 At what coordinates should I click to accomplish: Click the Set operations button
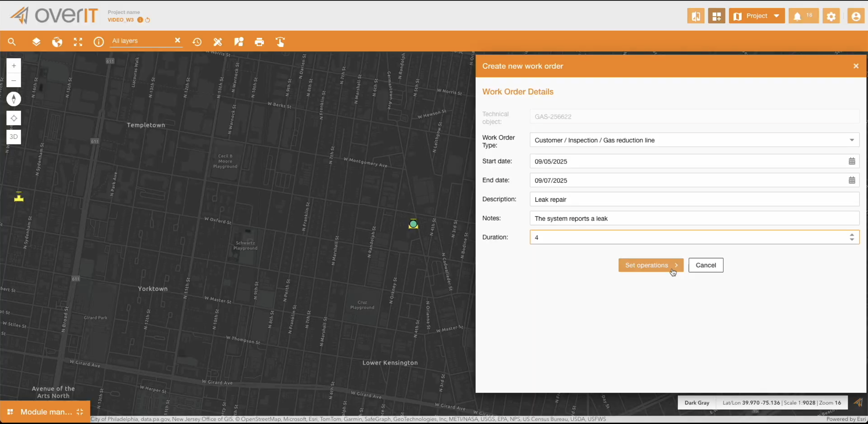(x=651, y=265)
